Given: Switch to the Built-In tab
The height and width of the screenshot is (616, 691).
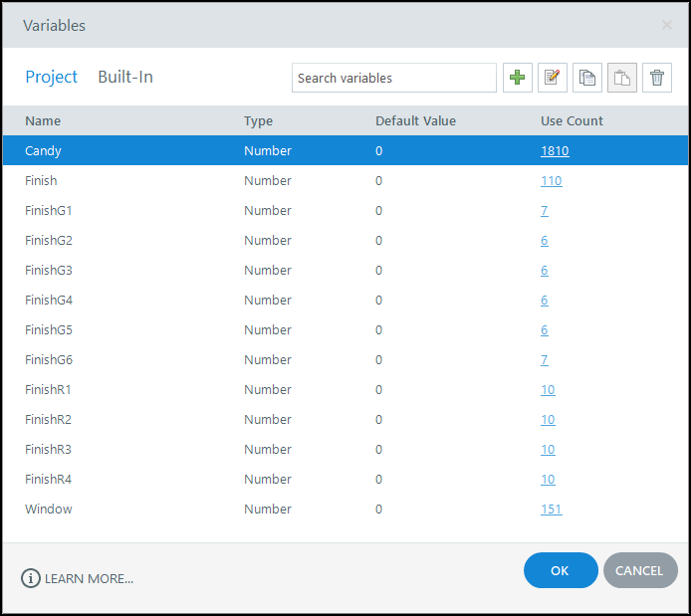Looking at the screenshot, I should (125, 77).
